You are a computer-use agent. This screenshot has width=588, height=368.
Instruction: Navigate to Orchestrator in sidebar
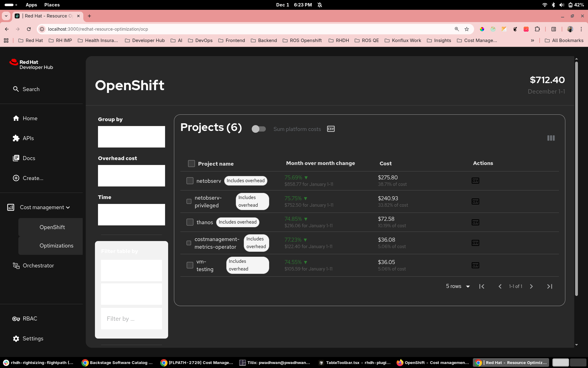[38, 266]
